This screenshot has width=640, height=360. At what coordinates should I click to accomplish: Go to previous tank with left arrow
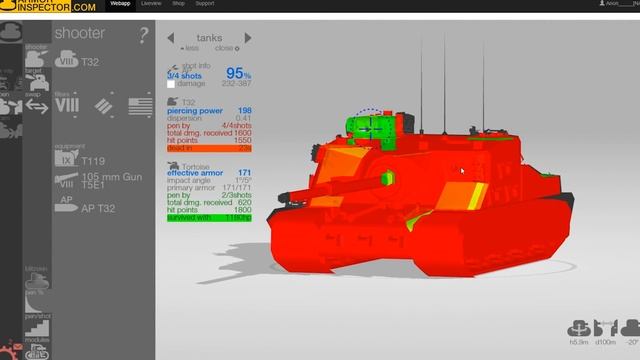[171, 38]
